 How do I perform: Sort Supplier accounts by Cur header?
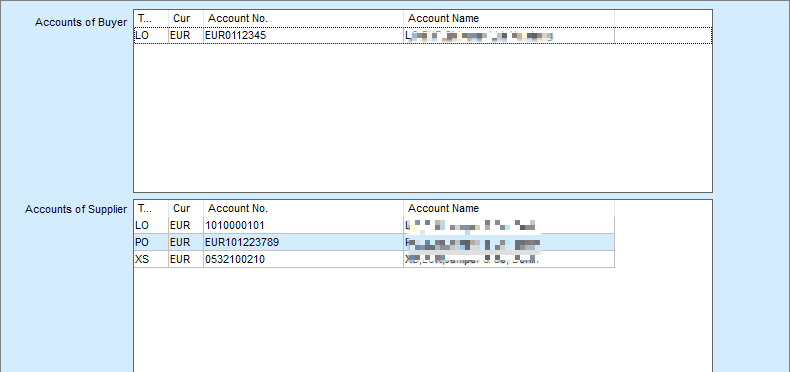(186, 209)
